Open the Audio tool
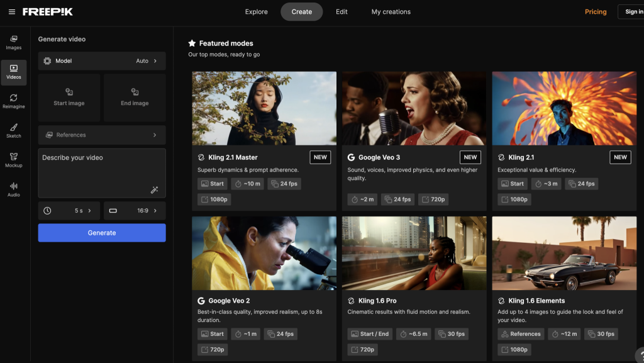Viewport: 644px width, 363px height. coord(14,190)
